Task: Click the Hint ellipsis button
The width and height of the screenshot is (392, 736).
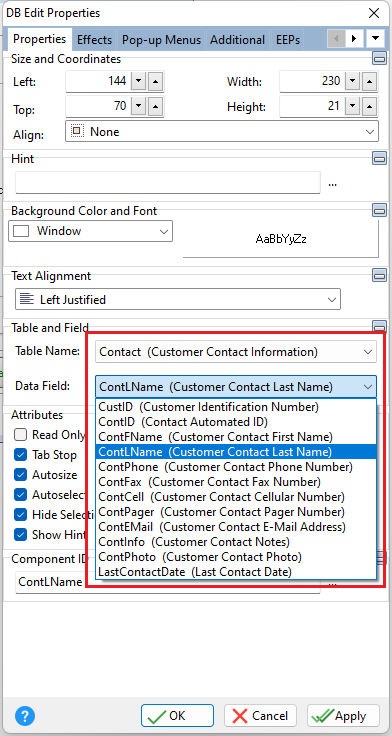Action: (332, 184)
